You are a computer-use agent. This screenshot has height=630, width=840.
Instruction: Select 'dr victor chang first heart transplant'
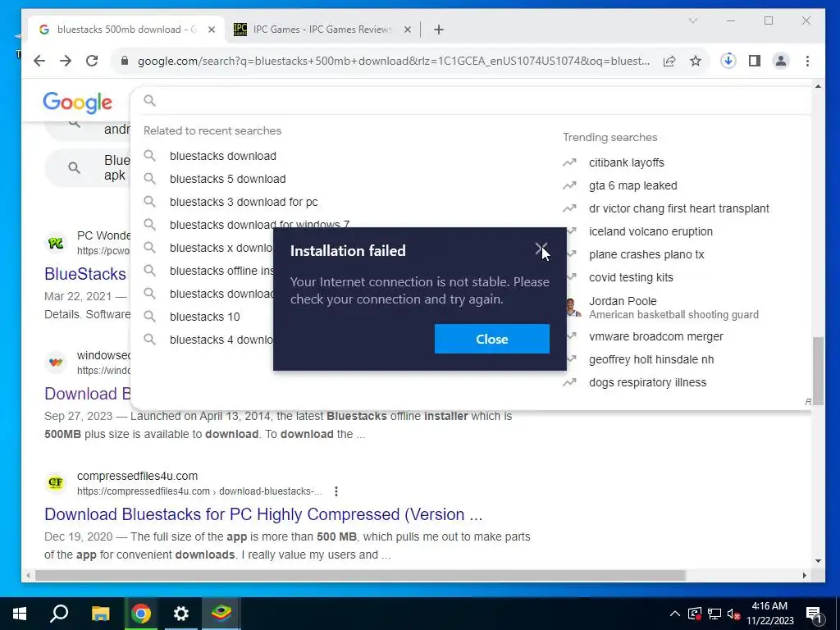pyautogui.click(x=678, y=208)
